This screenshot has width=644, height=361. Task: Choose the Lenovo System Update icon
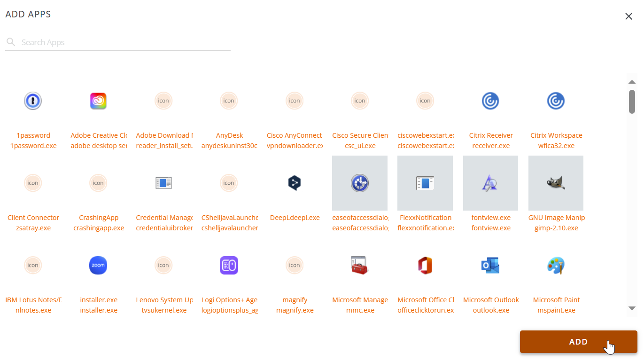pos(163,265)
